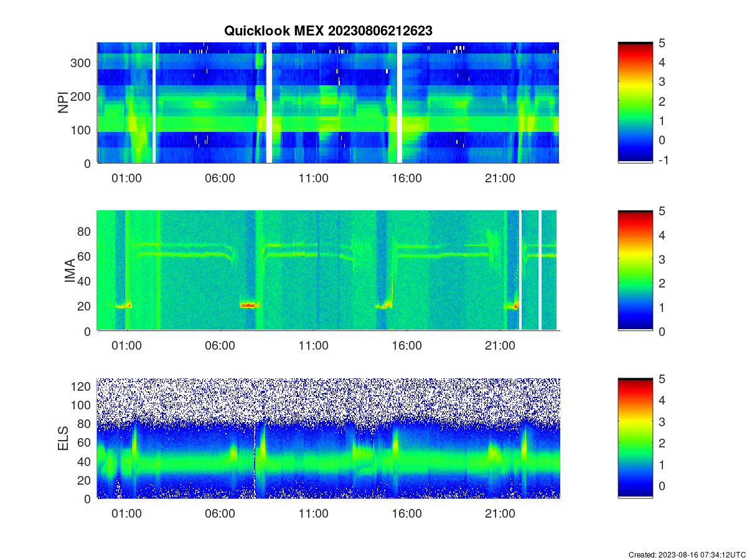Screen dimensions: 747x560
Task: Click the colorbar next to the NPI plot
Action: click(635, 103)
